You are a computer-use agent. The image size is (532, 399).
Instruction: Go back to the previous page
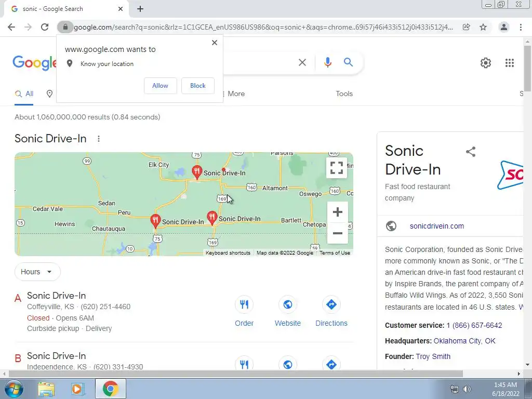11,27
